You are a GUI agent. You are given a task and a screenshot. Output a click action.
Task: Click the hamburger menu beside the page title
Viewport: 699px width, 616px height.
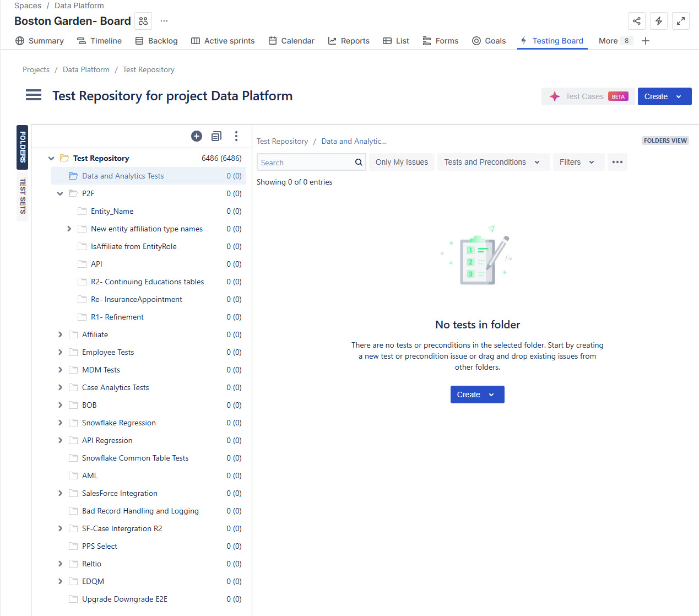(x=34, y=95)
